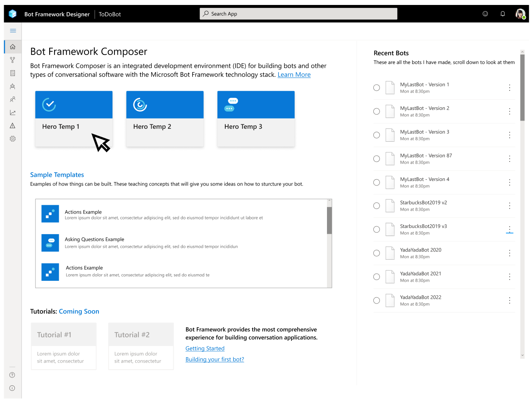Click the MyLastBot - Version 3 file icon
The width and height of the screenshot is (532, 406).
tap(390, 135)
